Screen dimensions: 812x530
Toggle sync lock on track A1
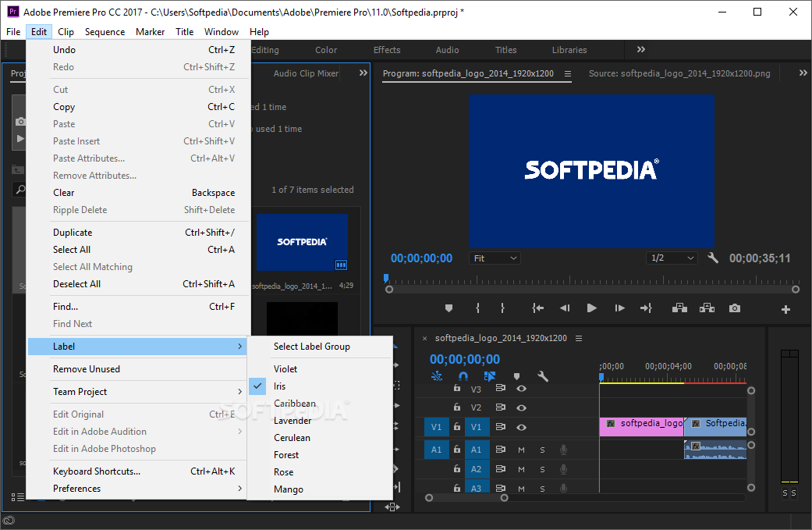(x=500, y=449)
